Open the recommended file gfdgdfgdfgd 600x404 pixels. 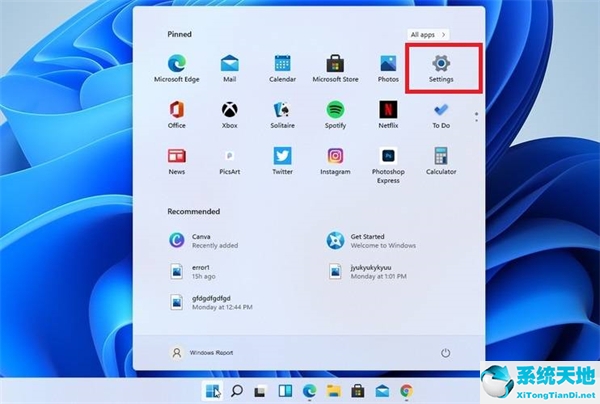point(211,302)
